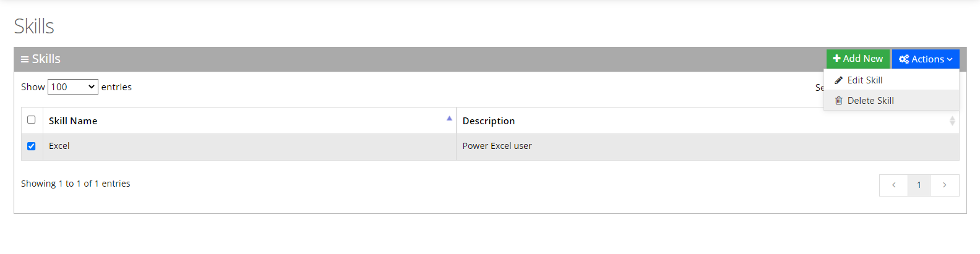
Task: Click the pencil icon next to Edit Skill
Action: [x=839, y=80]
